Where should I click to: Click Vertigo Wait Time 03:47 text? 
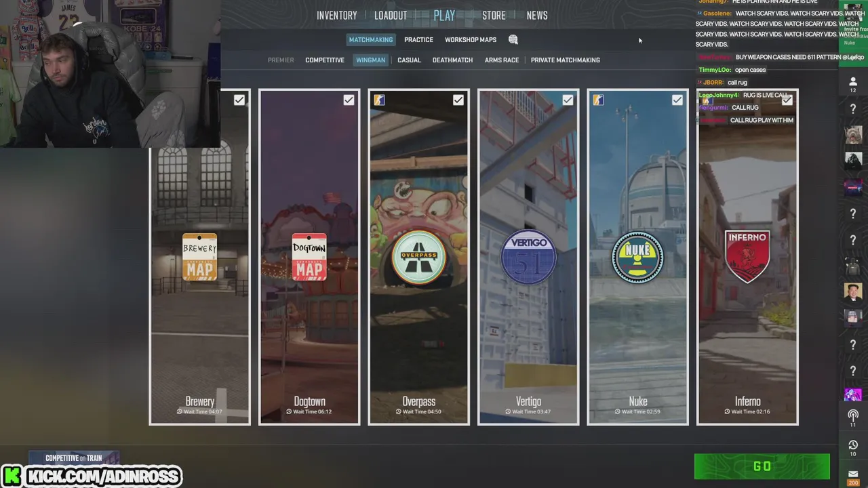[528, 411]
